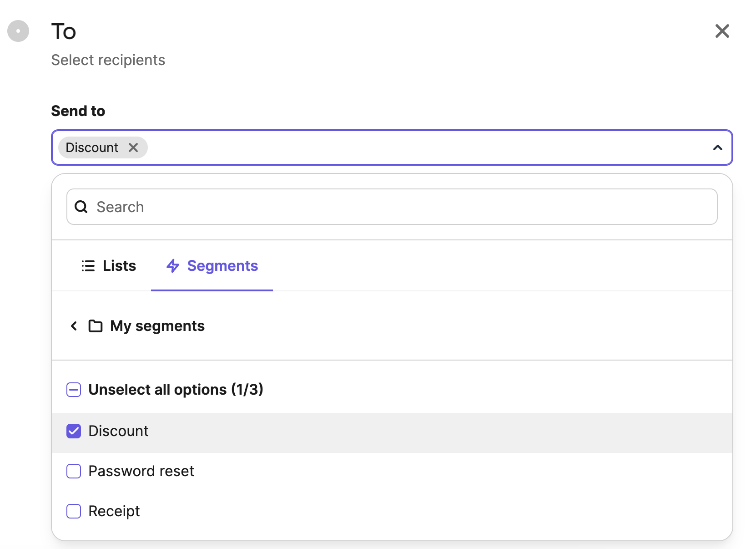Switch to the Lists tab

coord(109,266)
